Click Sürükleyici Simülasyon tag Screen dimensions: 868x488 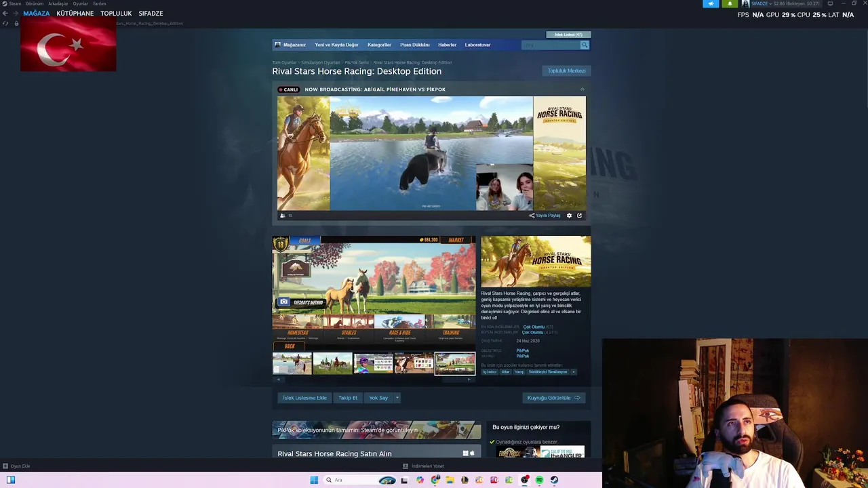548,372
